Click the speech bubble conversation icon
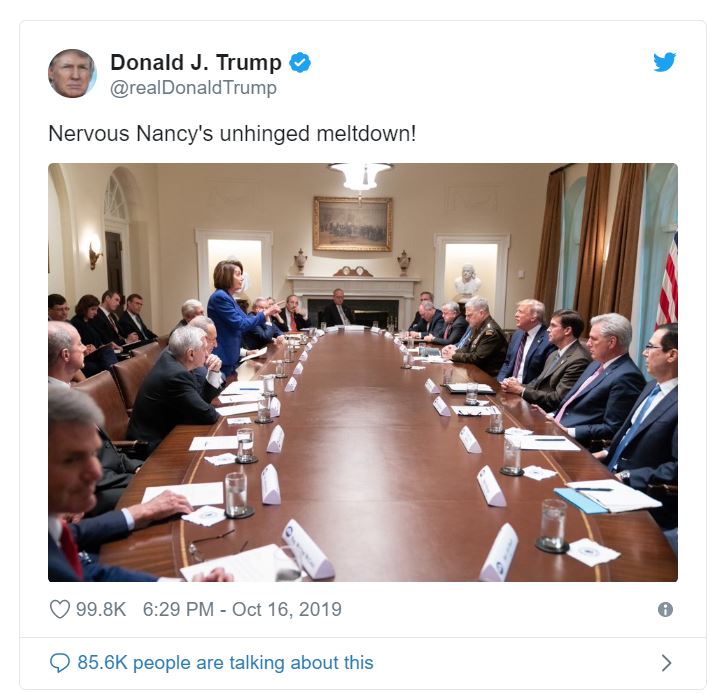The width and height of the screenshot is (724, 700). 60,663
